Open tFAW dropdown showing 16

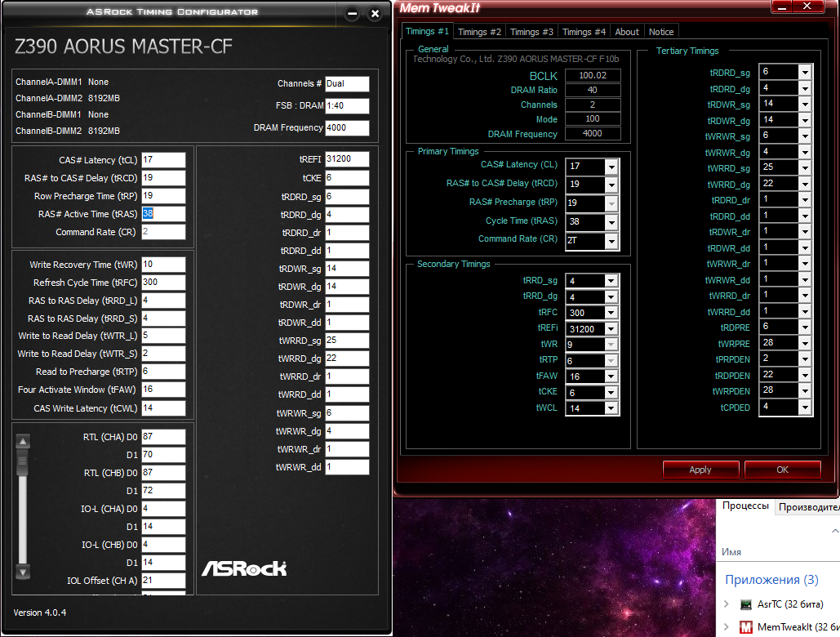611,376
